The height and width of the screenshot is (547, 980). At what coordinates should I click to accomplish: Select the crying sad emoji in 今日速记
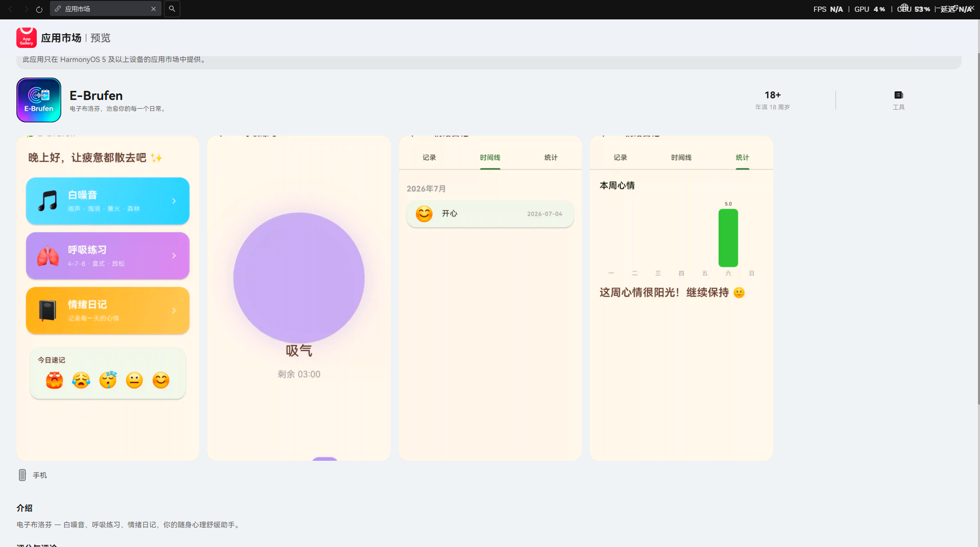[x=81, y=380]
